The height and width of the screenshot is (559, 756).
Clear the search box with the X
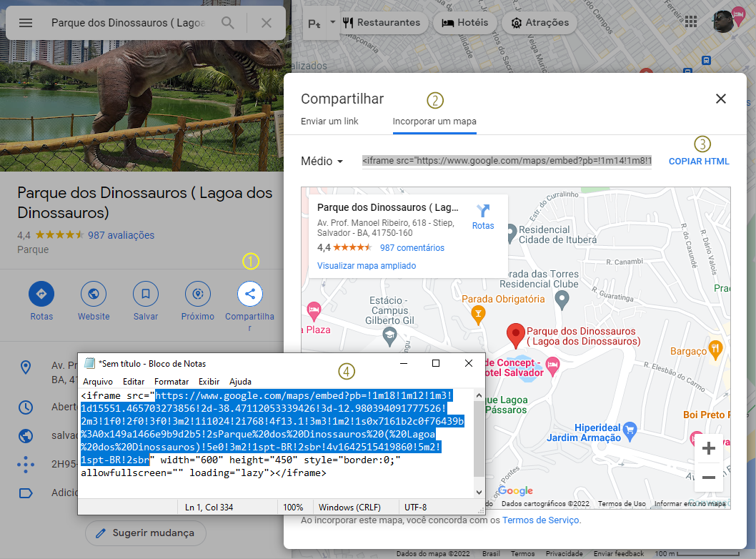point(266,23)
